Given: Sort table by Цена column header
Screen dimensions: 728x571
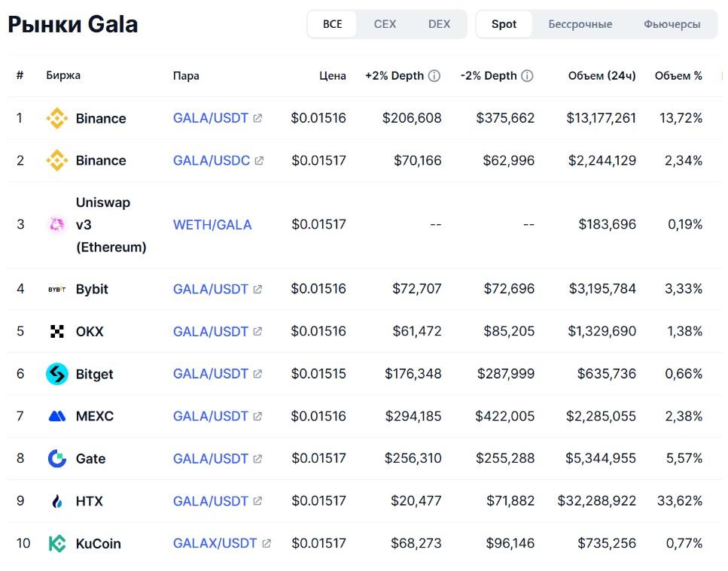Looking at the screenshot, I should [x=333, y=76].
